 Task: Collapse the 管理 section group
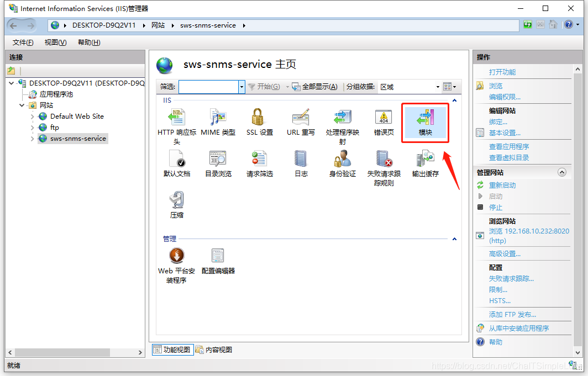coord(454,239)
